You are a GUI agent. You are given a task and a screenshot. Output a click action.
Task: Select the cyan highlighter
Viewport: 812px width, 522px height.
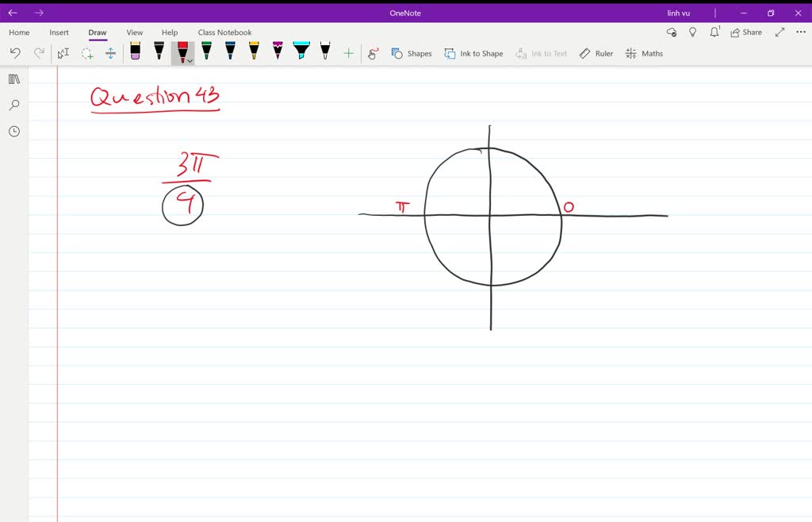(x=301, y=52)
